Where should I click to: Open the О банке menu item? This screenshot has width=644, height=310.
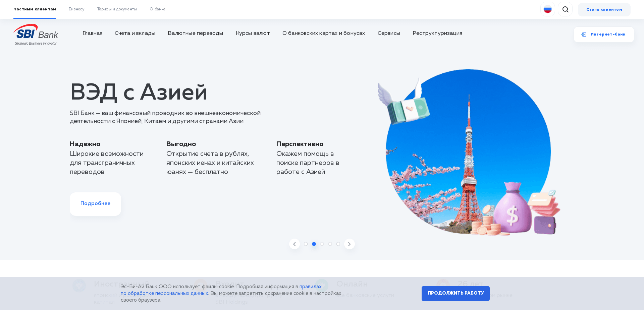click(x=157, y=9)
